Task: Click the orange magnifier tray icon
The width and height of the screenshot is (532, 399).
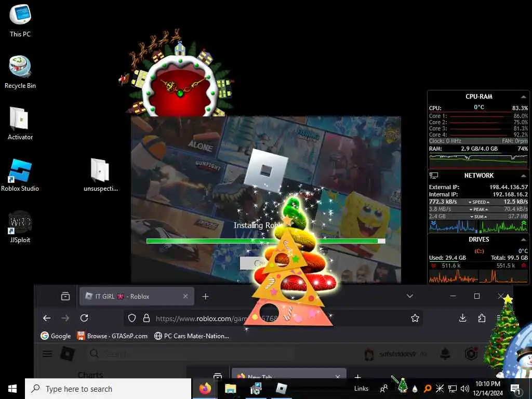Action: [x=428, y=389]
